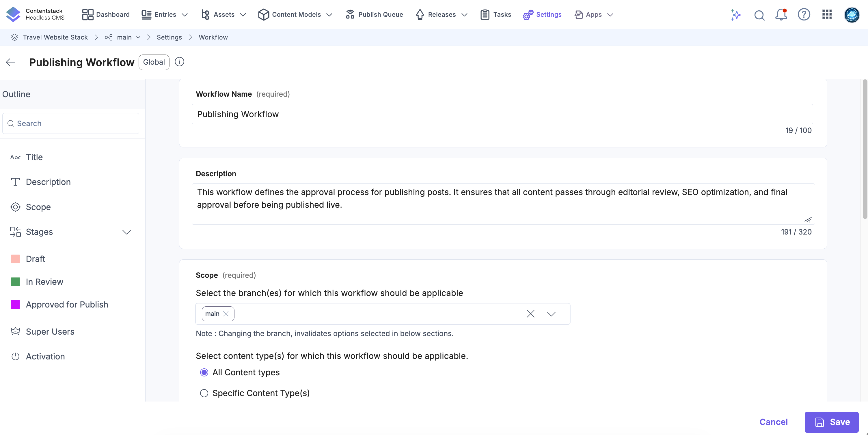Screen dimensions: 868x435
Task: Open the apps grid launcher
Action: click(826, 14)
